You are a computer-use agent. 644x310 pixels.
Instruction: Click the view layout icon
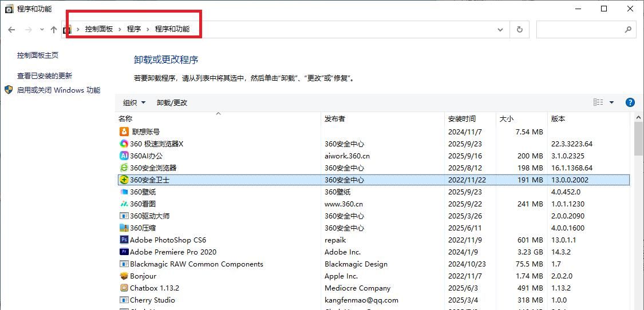point(598,102)
